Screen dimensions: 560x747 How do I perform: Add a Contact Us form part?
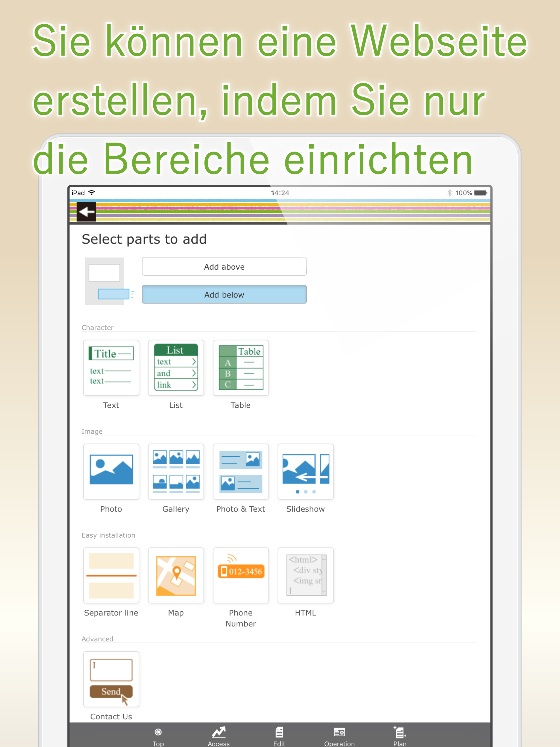[111, 679]
